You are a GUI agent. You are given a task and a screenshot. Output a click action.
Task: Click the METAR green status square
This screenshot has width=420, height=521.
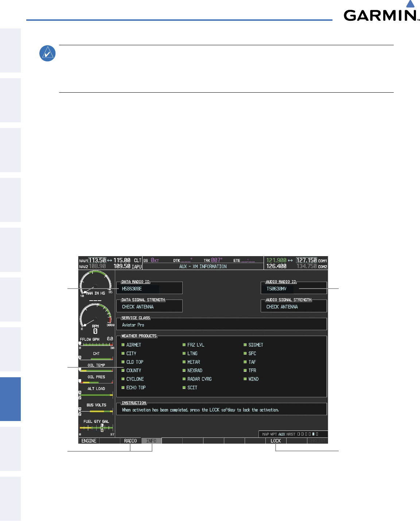pyautogui.click(x=184, y=362)
